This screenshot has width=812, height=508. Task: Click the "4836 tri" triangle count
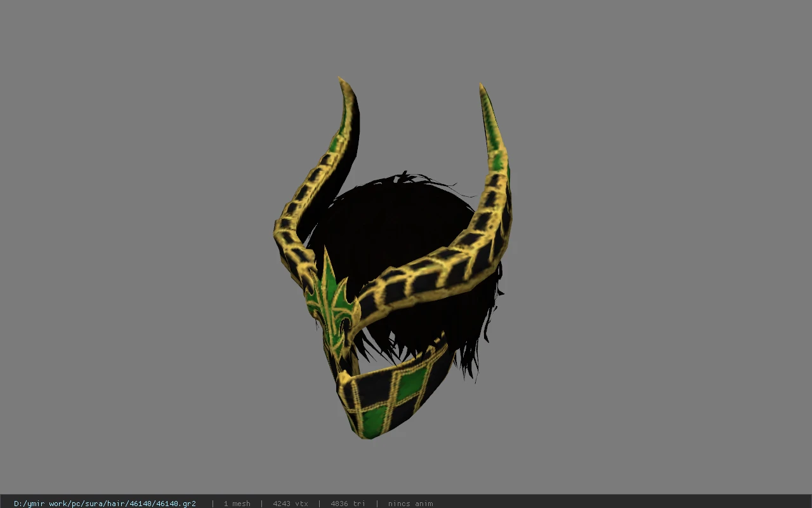348,504
